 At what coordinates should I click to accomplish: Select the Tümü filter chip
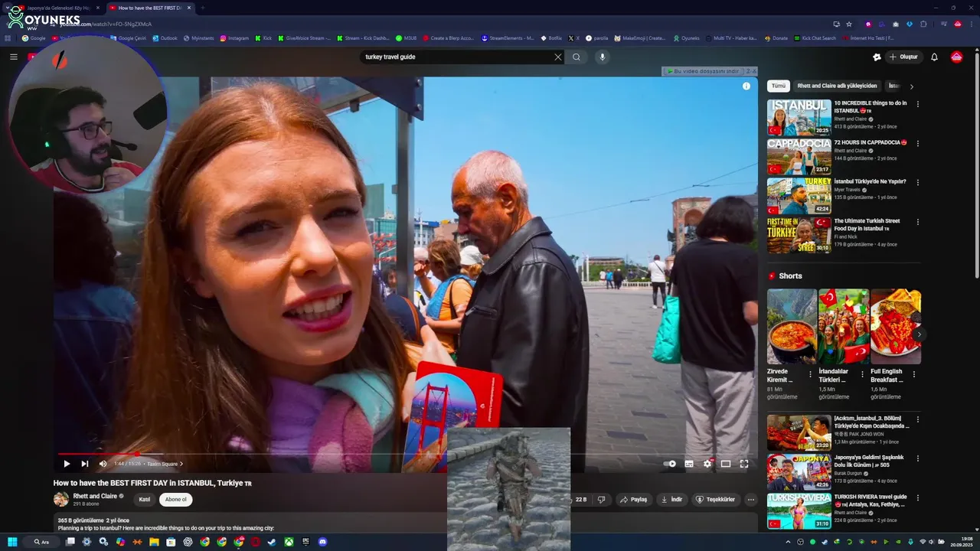coord(778,86)
